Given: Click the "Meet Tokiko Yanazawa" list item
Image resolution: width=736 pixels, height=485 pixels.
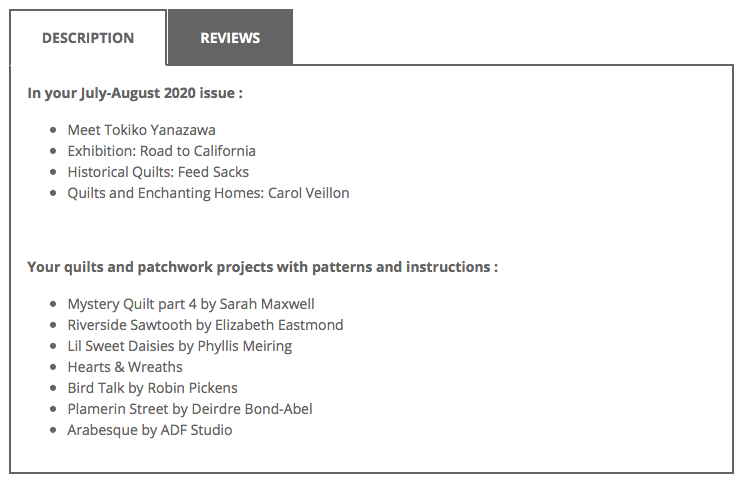Looking at the screenshot, I should pyautogui.click(x=141, y=129).
